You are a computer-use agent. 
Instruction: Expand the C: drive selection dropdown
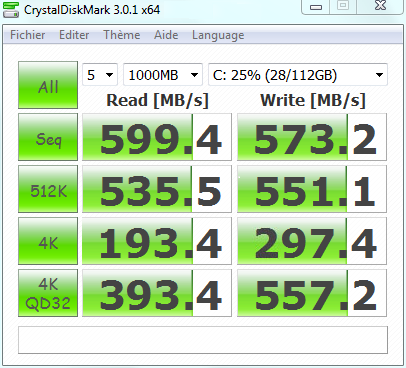pos(298,75)
